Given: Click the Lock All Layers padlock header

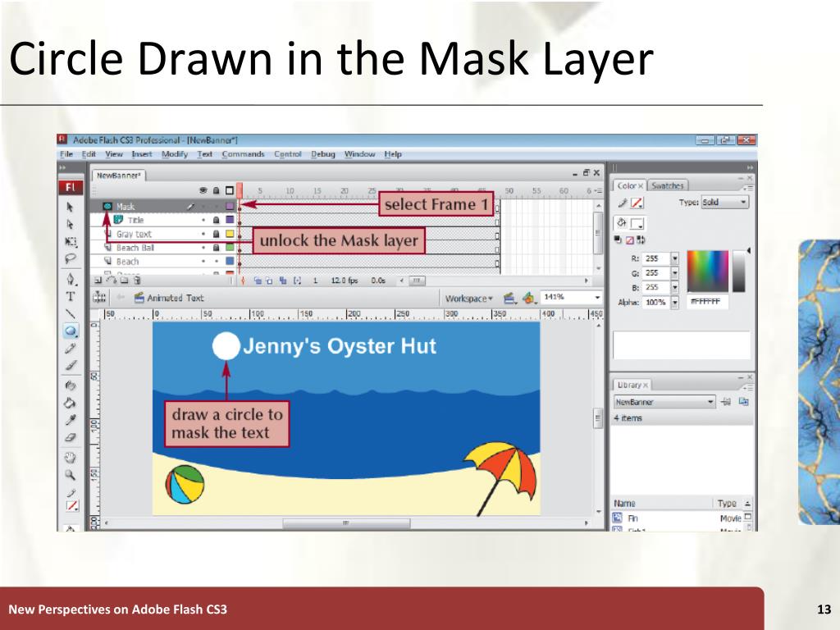Looking at the screenshot, I should [216, 190].
